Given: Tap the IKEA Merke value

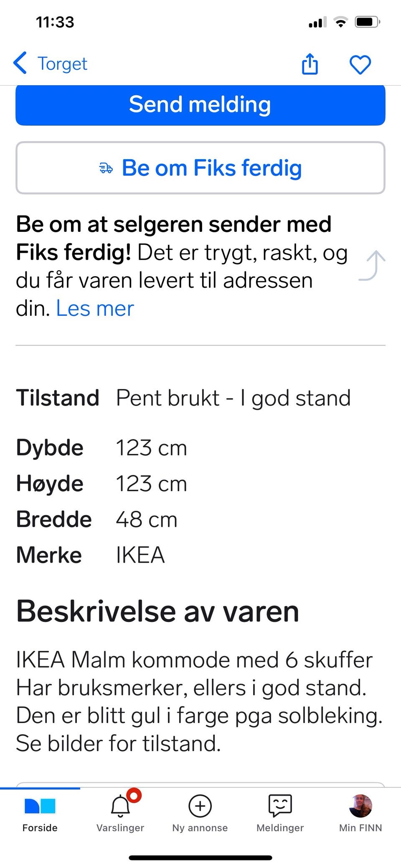Looking at the screenshot, I should (x=140, y=555).
